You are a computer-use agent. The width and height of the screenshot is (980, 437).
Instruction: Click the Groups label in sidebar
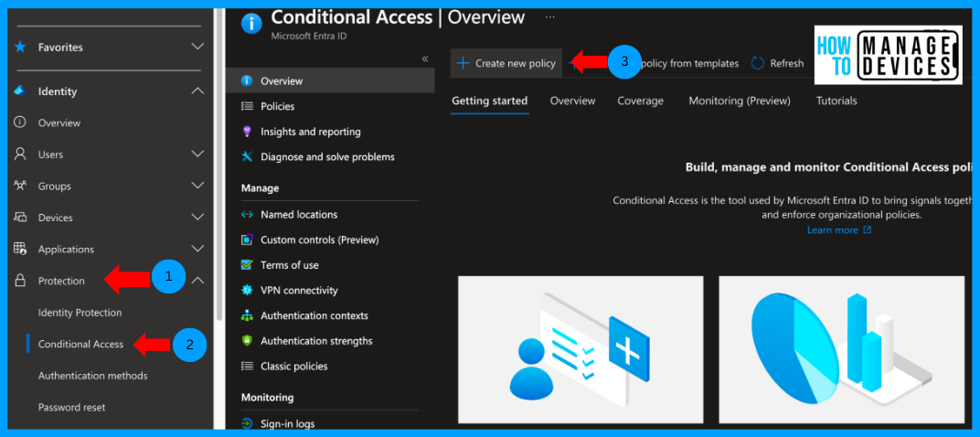[x=54, y=187]
